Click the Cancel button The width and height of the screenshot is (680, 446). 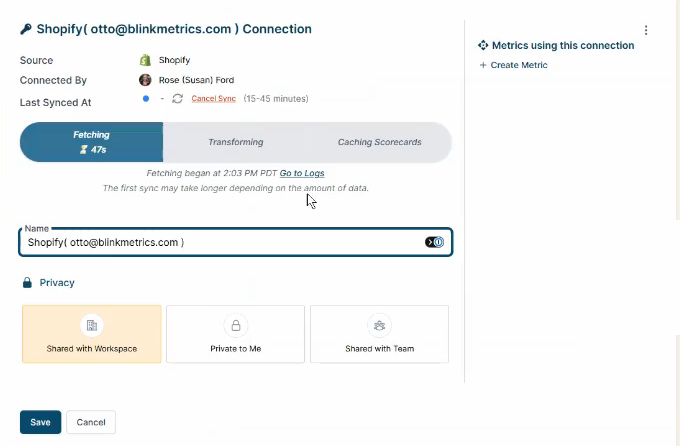coord(91,422)
